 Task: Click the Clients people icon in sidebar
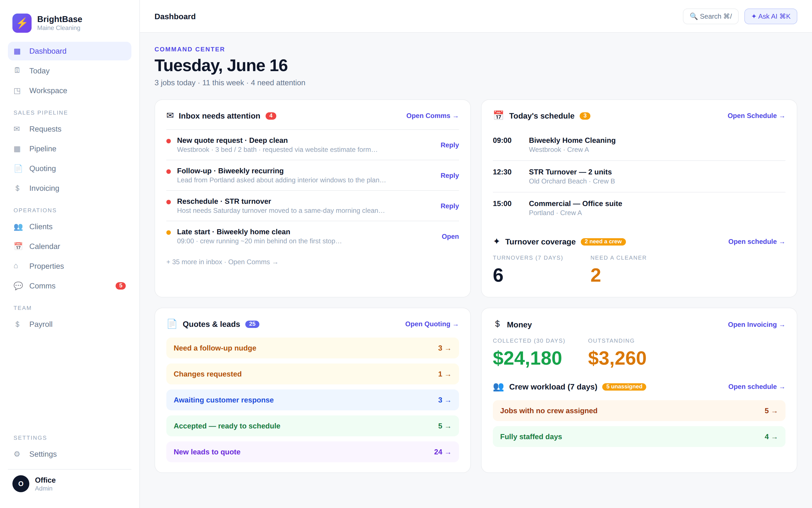[x=18, y=227]
